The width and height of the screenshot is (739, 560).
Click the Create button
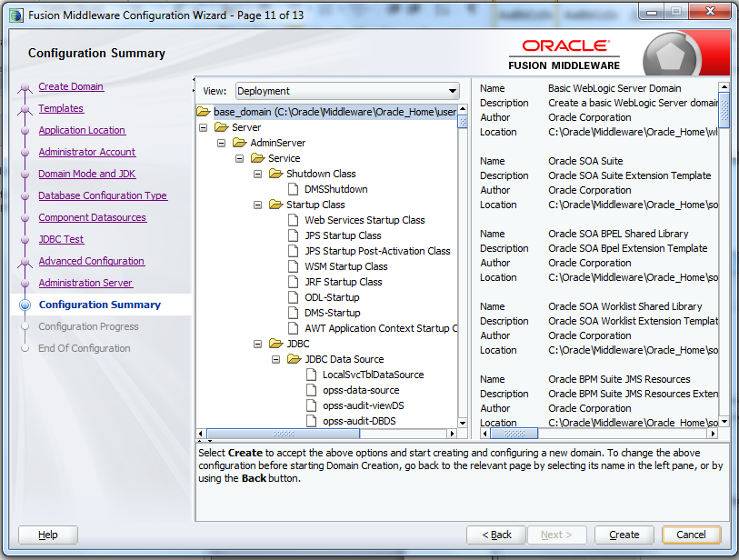point(624,535)
